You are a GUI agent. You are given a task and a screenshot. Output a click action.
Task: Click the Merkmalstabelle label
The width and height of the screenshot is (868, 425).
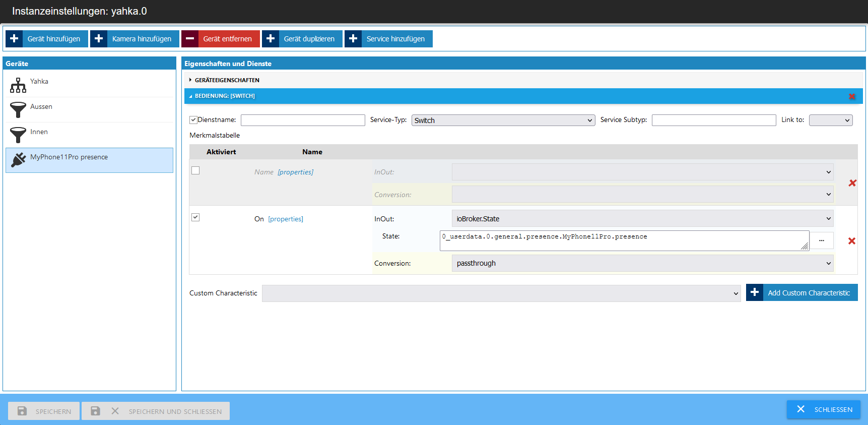coord(215,135)
